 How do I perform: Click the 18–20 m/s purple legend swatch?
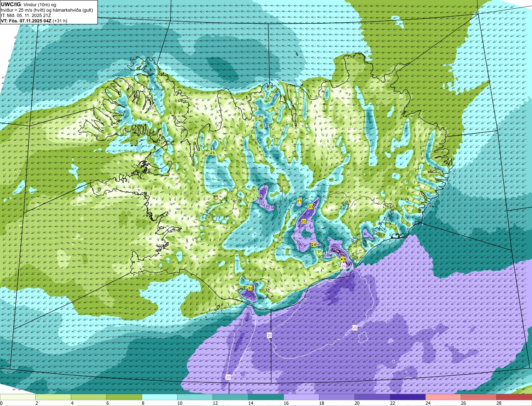(337, 397)
